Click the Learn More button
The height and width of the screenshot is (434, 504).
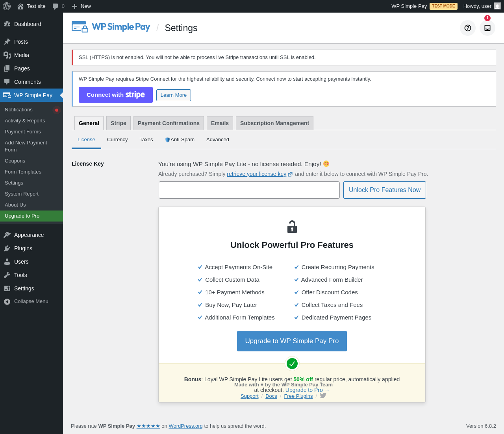click(174, 95)
